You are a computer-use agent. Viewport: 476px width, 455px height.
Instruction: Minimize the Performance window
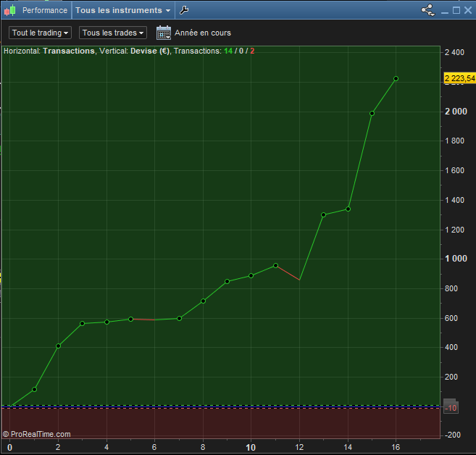[x=445, y=11]
